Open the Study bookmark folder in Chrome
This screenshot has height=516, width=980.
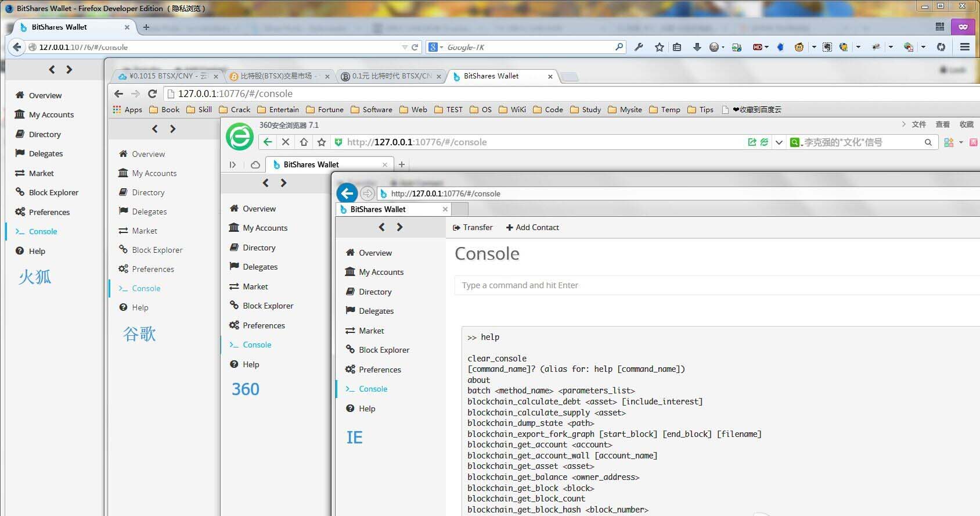point(586,109)
